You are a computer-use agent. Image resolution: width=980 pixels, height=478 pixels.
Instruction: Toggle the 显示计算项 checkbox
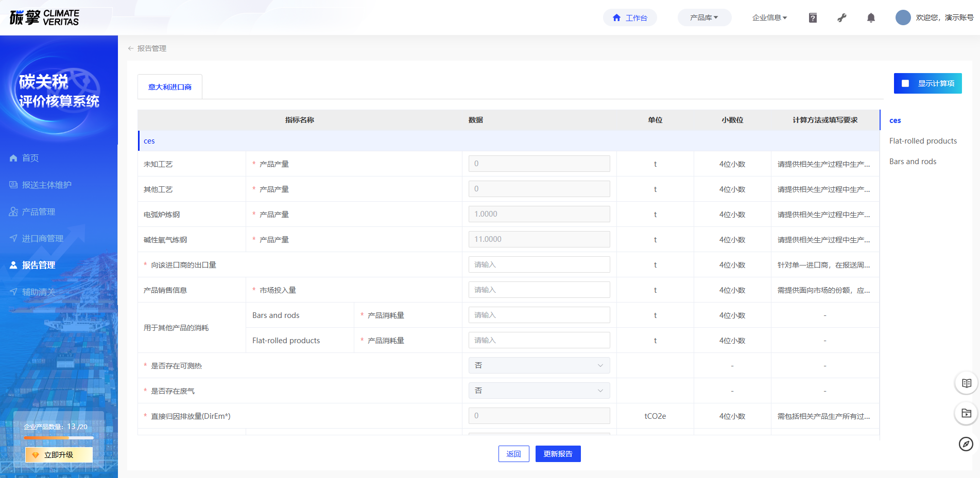click(905, 83)
